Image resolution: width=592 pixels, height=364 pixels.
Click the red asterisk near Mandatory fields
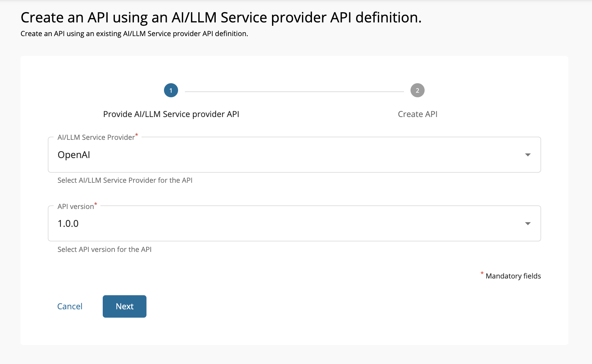click(x=482, y=274)
